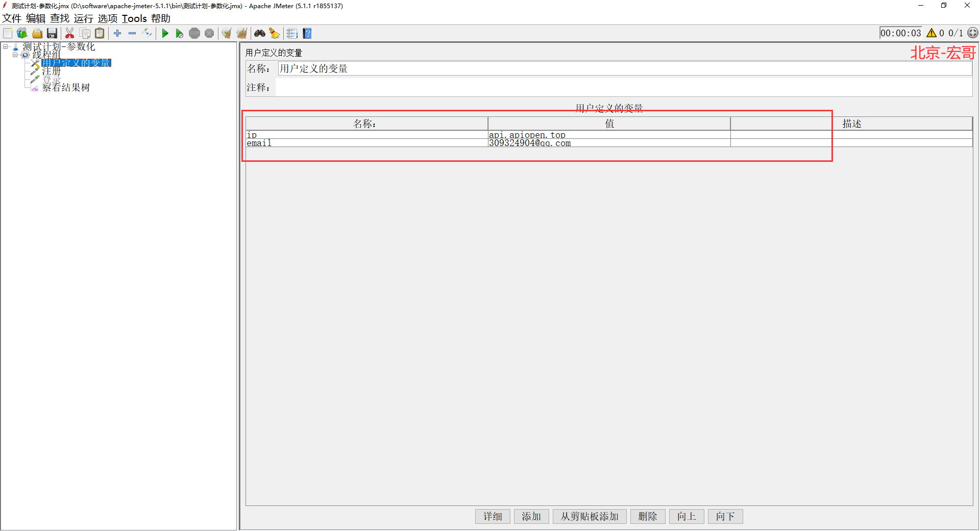
Task: Click the description cell of the ip row
Action: (851, 135)
